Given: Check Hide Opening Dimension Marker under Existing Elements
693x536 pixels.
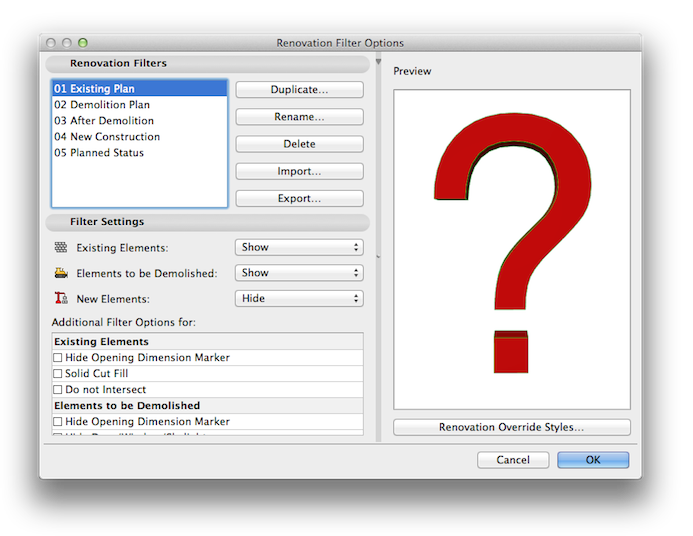Looking at the screenshot, I should 57,357.
